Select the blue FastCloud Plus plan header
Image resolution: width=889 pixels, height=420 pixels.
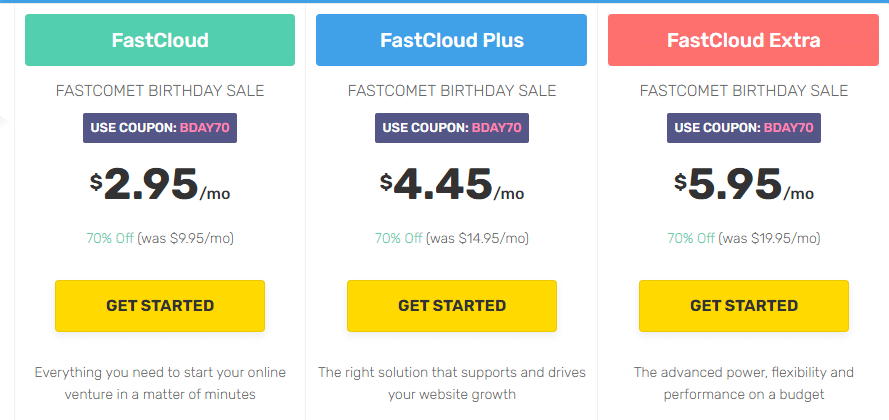pos(451,40)
